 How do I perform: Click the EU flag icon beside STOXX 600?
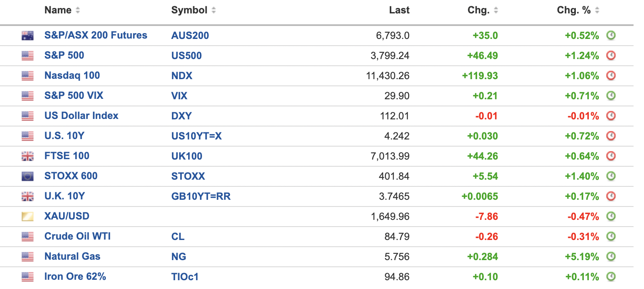[28, 176]
